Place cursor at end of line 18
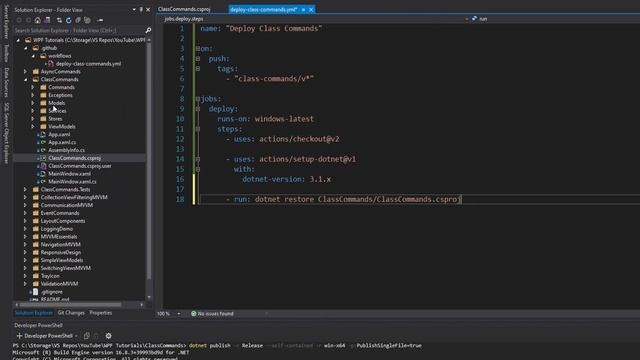Viewport: 640px width, 360px height. point(461,199)
